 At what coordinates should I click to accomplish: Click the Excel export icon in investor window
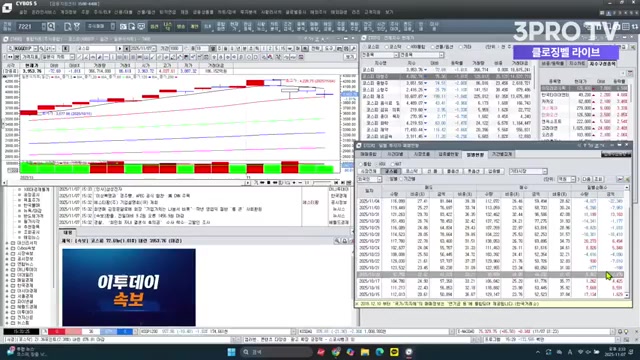point(627,179)
